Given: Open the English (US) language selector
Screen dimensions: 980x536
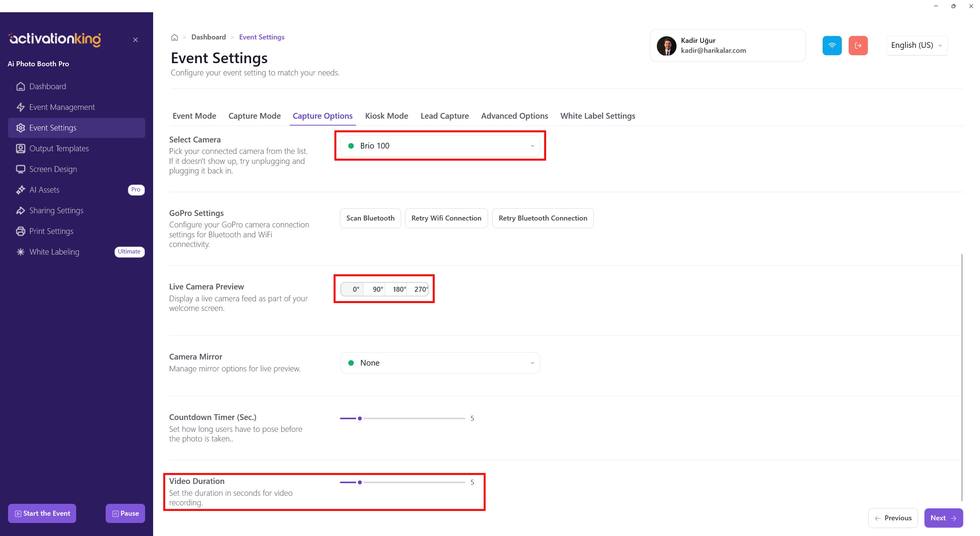Looking at the screenshot, I should pos(916,46).
